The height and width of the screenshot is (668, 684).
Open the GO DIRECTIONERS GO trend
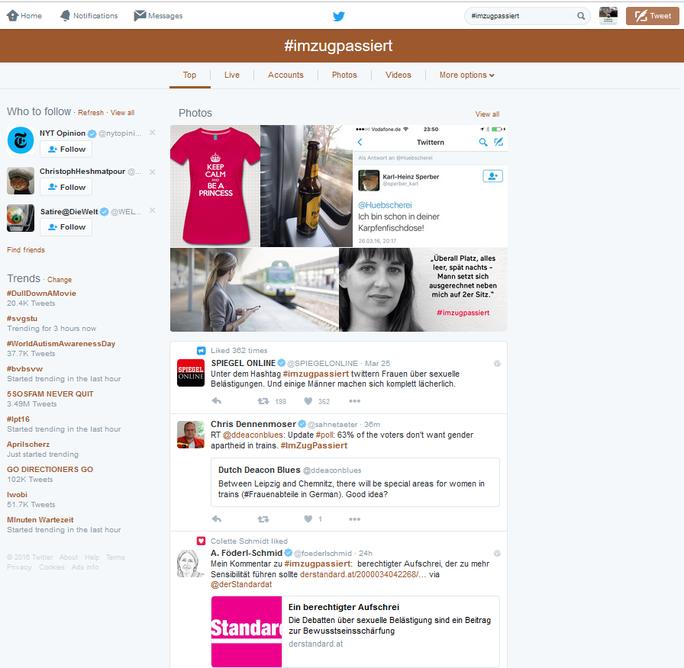50,469
